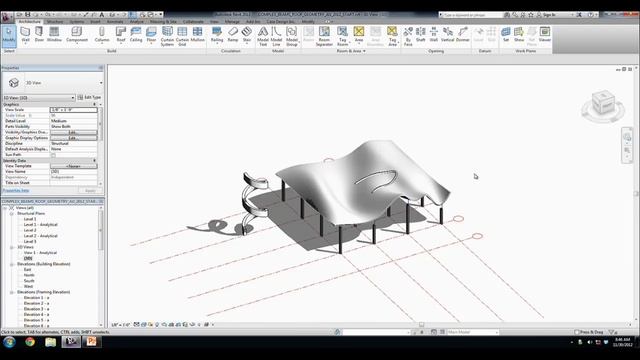640x360 pixels.
Task: Click the Show work plane icon
Action: [519, 34]
